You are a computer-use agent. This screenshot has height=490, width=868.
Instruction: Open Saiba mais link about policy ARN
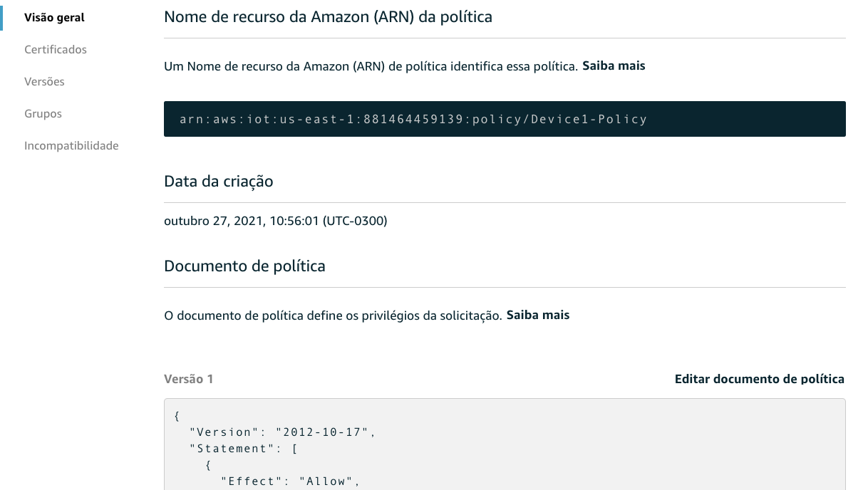(x=614, y=66)
